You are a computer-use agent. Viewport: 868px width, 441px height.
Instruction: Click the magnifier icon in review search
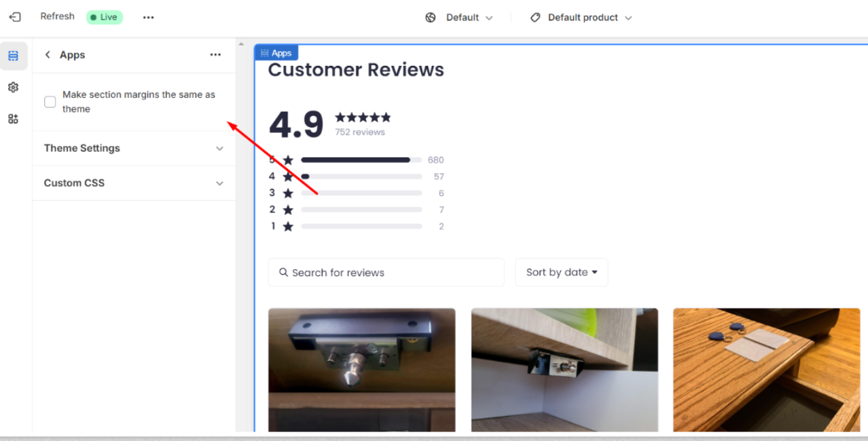(x=284, y=272)
